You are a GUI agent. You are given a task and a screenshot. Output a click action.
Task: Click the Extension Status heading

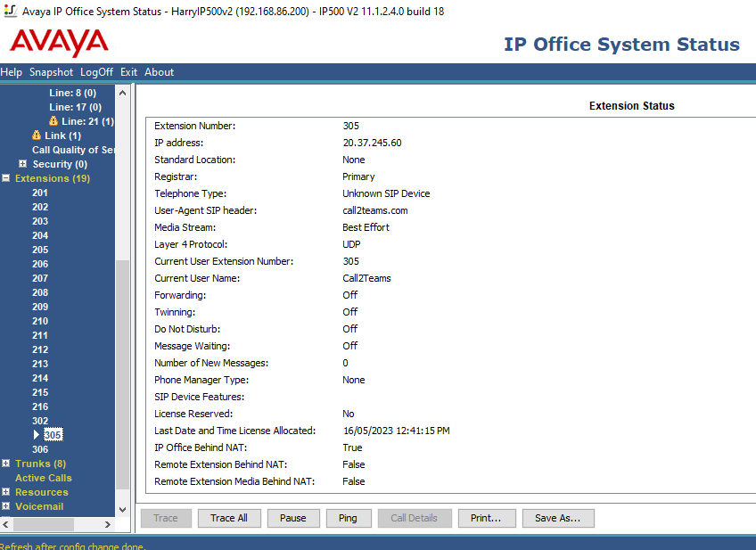pyautogui.click(x=631, y=105)
